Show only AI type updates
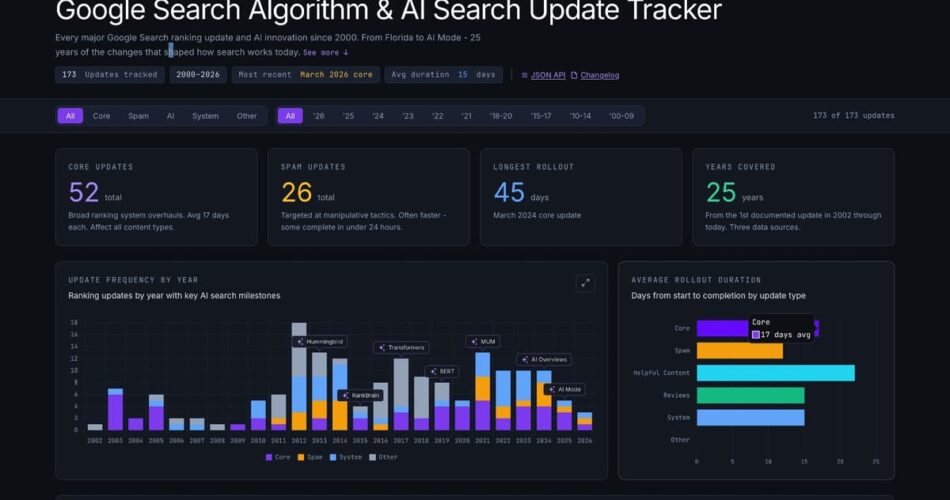 [x=170, y=116]
